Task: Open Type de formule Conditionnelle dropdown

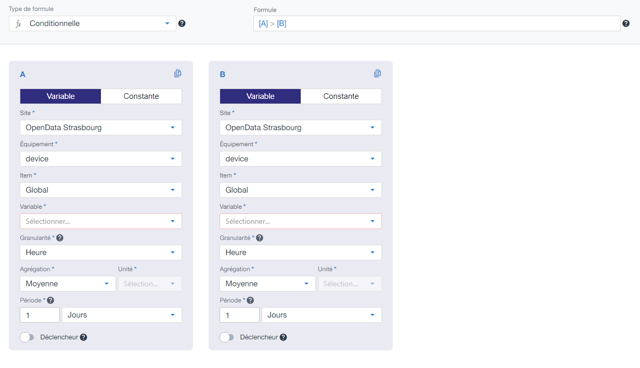Action: (93, 24)
